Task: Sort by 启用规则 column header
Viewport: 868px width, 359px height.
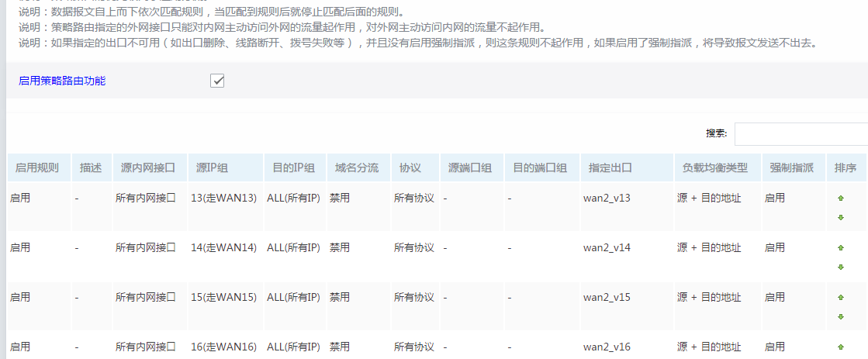Action: coord(40,168)
